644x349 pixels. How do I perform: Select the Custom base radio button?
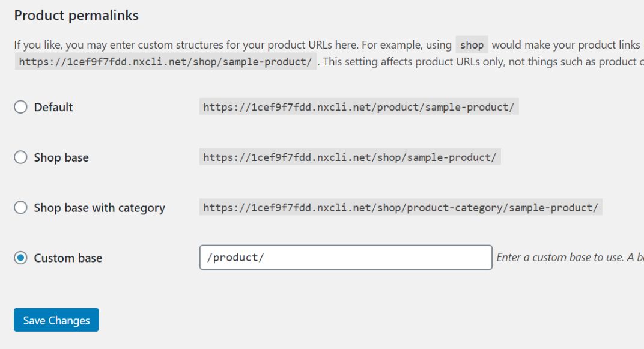(x=21, y=258)
